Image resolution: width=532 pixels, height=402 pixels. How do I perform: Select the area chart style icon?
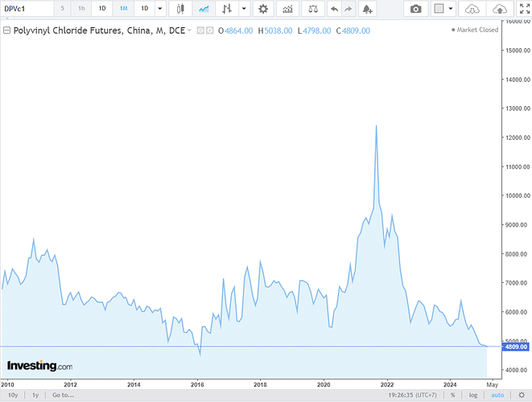204,9
